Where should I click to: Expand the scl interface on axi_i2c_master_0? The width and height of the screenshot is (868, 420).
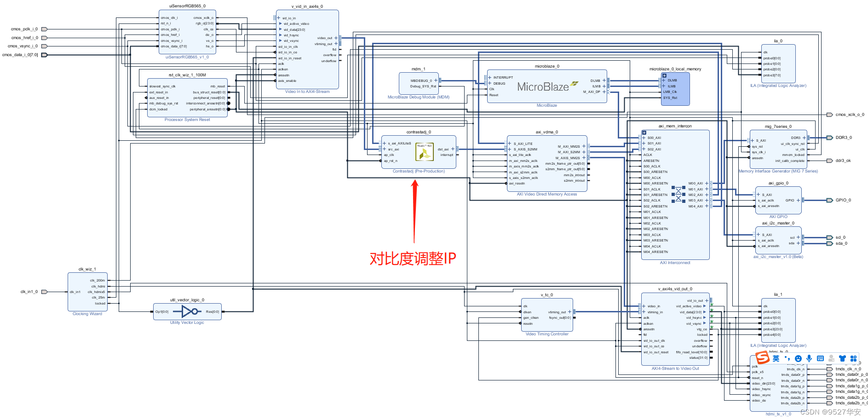point(799,237)
